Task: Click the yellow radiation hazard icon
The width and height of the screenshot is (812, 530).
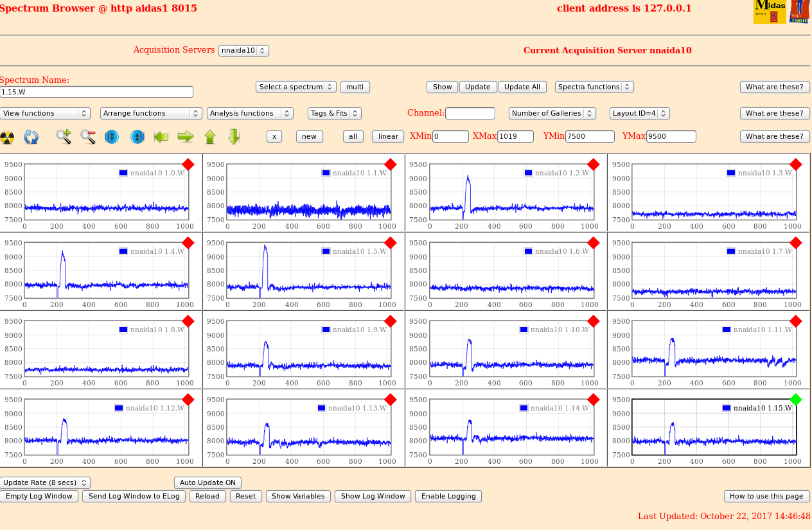Action: pos(7,137)
